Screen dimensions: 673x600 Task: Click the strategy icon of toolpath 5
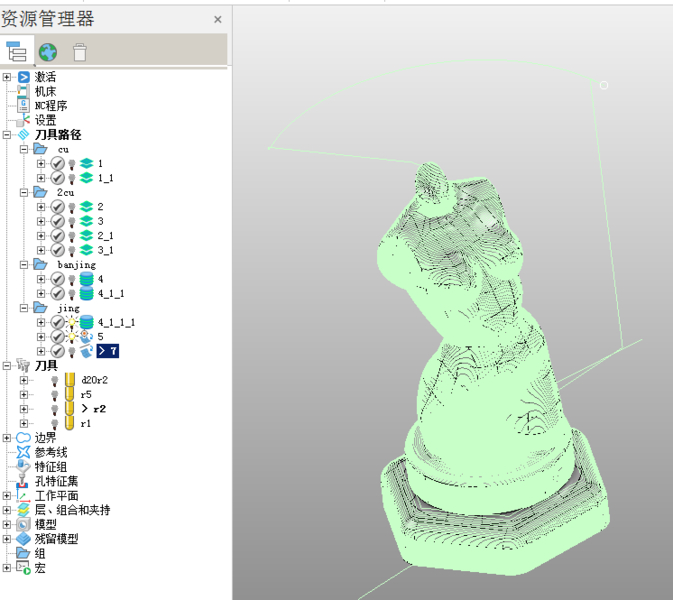point(86,336)
